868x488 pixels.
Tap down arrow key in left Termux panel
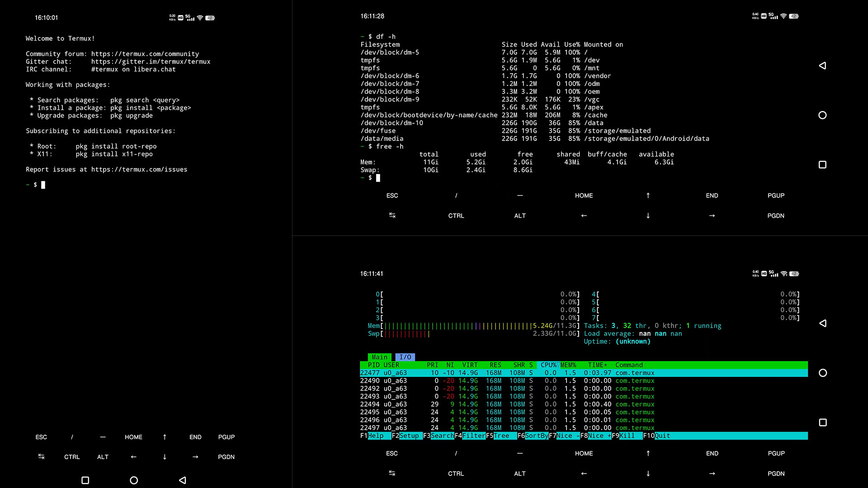(x=165, y=457)
